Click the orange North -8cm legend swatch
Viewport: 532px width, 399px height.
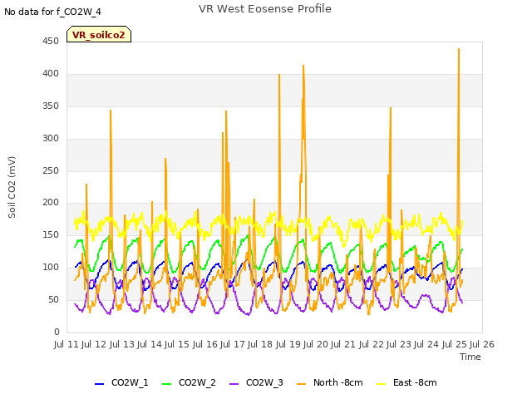pos(301,384)
